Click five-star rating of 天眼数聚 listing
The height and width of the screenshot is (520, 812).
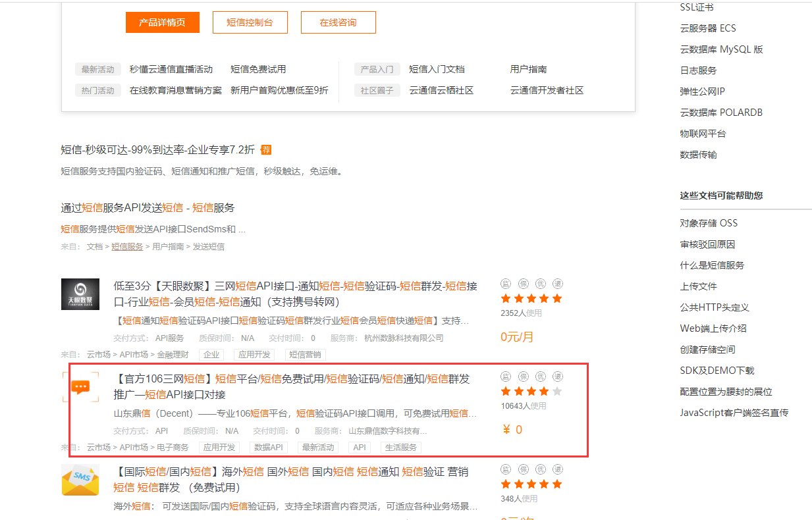point(531,299)
